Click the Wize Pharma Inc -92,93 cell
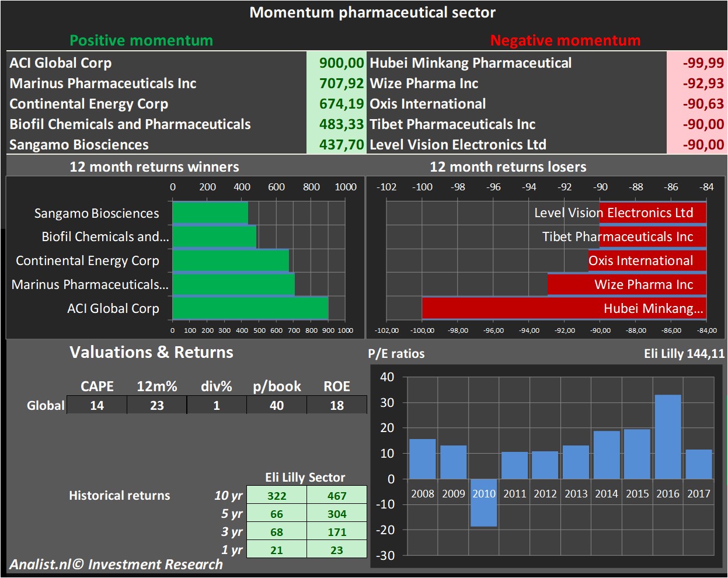The image size is (728, 578). [696, 83]
